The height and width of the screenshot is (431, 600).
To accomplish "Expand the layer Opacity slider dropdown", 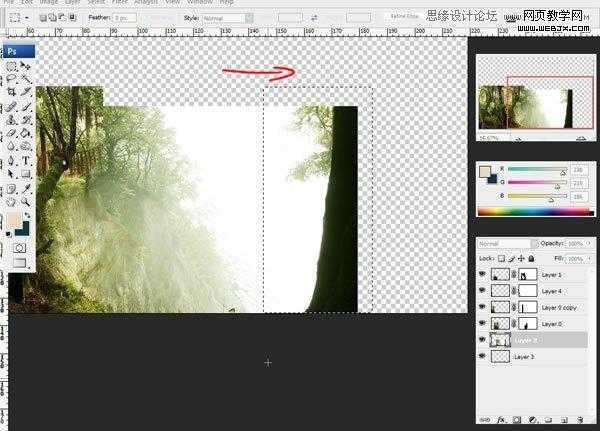I will click(591, 243).
